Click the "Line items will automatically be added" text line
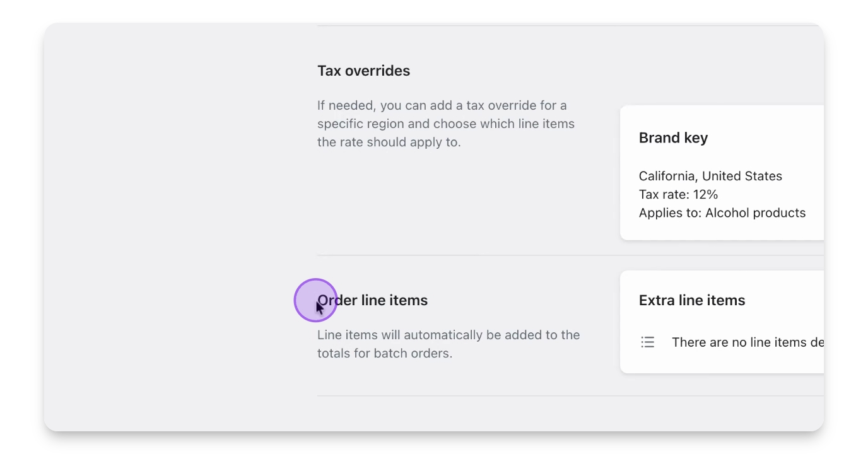This screenshot has width=868, height=454. pos(448,335)
